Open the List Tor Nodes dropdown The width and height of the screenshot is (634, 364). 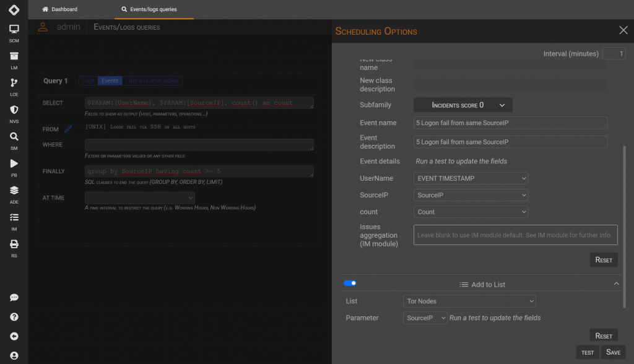(x=469, y=301)
